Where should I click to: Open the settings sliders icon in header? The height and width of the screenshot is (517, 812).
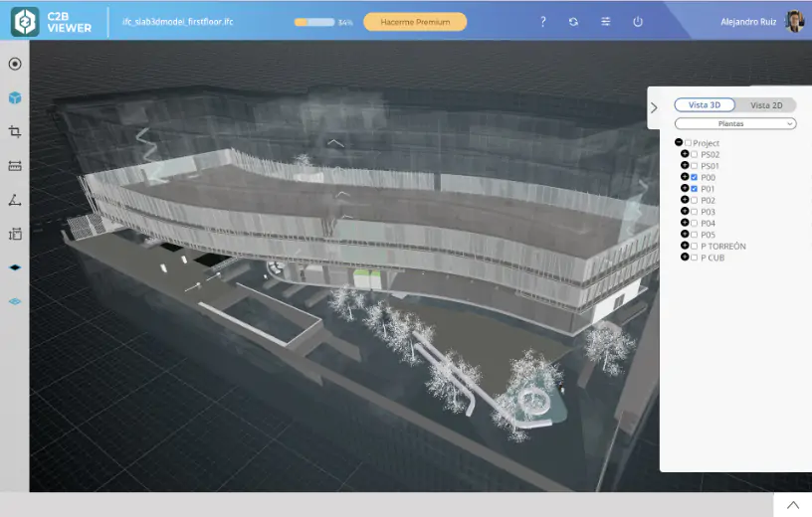(605, 22)
